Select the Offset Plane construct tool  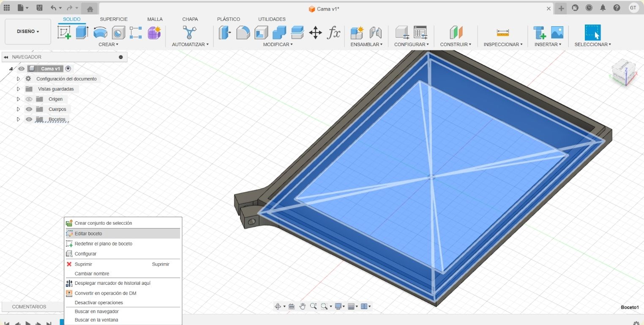(x=456, y=33)
